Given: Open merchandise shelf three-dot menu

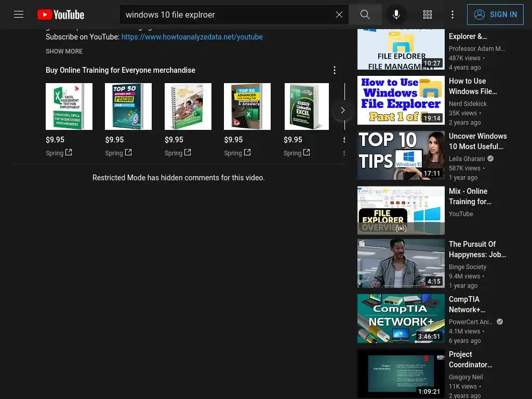Looking at the screenshot, I should [x=335, y=70].
